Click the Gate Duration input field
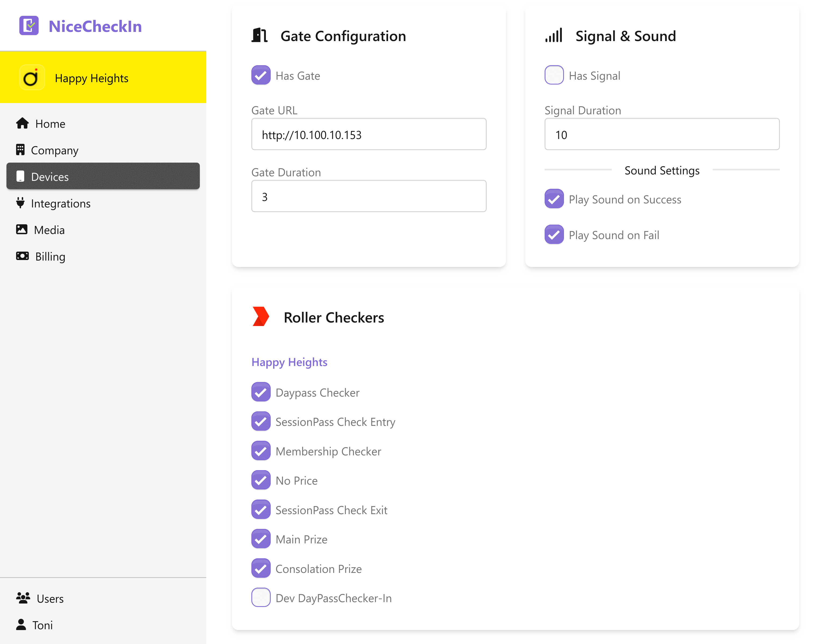This screenshot has width=825, height=644. tap(369, 196)
